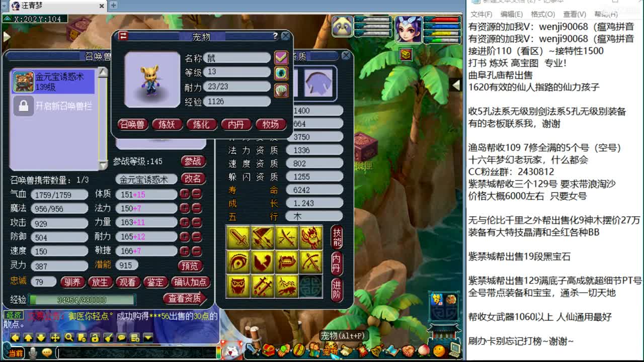Switch to the 技能 tab
Image resolution: width=644 pixels, height=362 pixels.
pos(337,237)
